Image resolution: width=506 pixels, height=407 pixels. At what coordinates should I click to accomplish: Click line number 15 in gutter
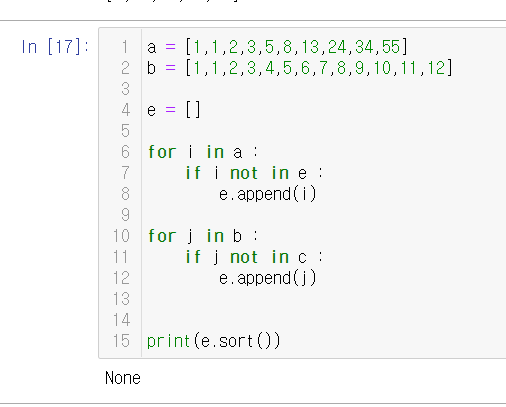(x=121, y=341)
